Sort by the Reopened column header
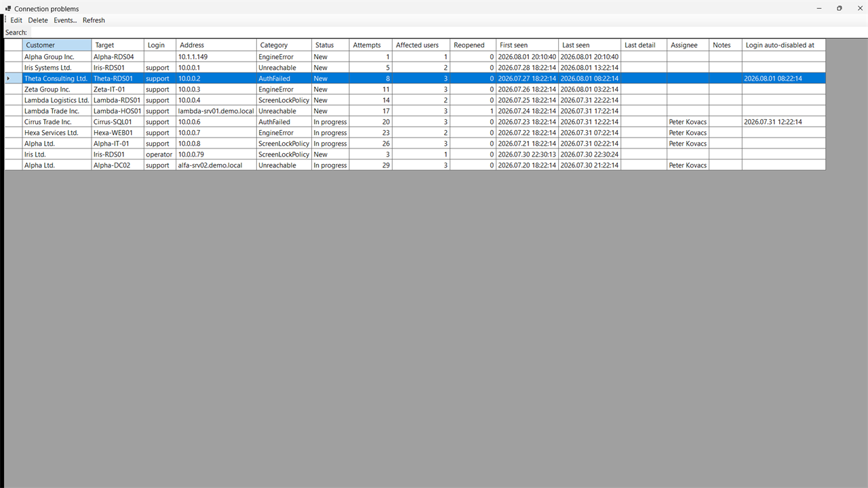 [x=473, y=45]
